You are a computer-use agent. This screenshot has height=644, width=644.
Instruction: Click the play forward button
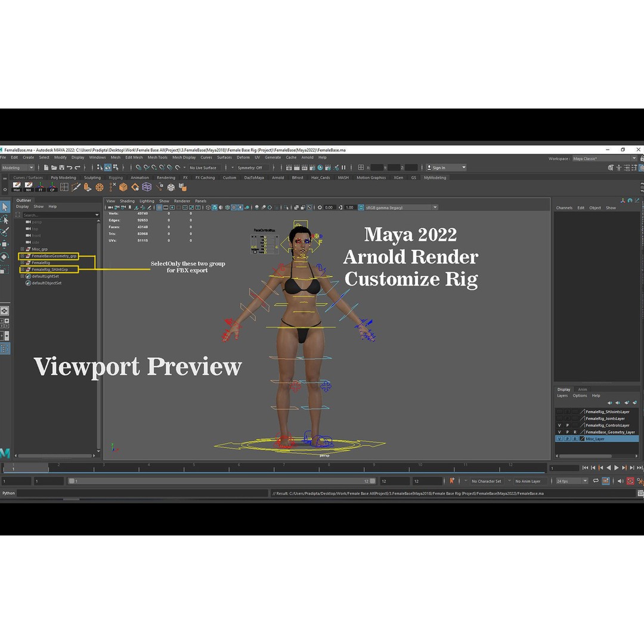616,468
